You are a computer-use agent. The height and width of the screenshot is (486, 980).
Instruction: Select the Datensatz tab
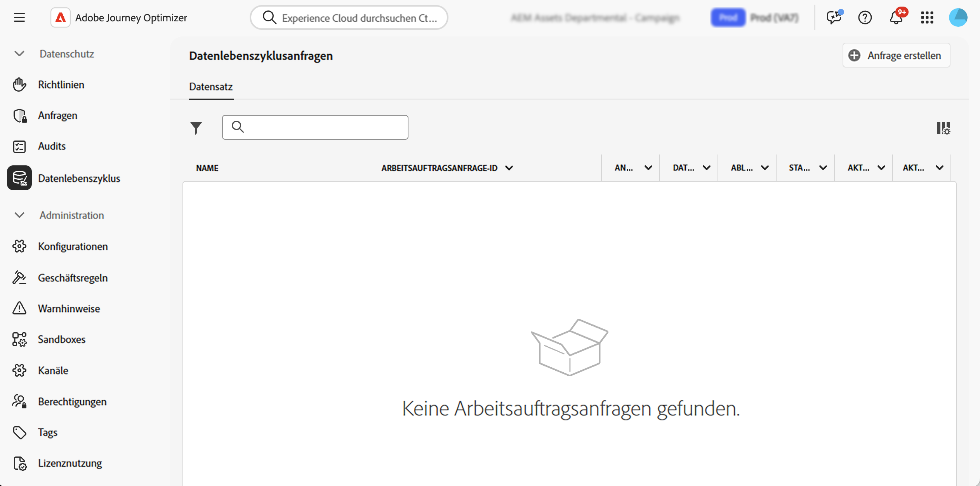point(211,87)
